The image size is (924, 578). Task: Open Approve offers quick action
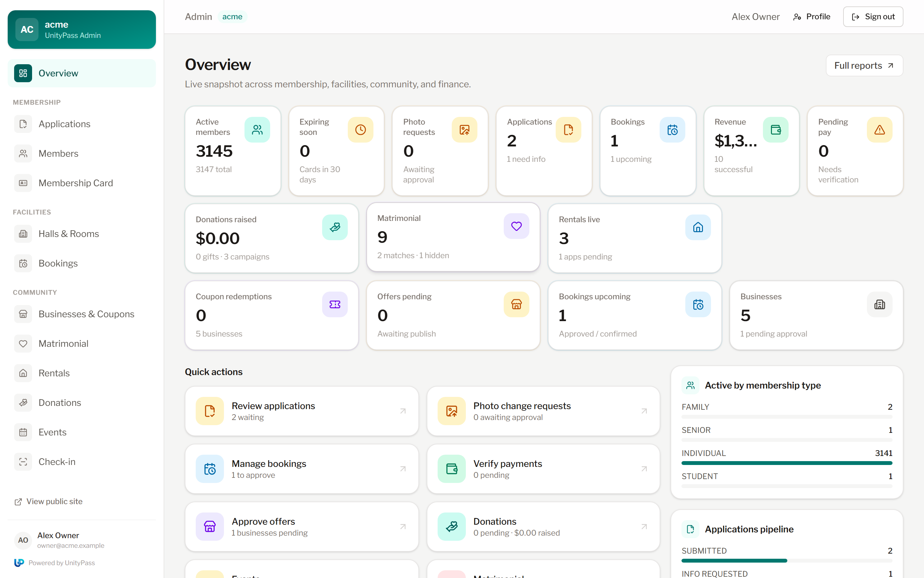coord(302,526)
